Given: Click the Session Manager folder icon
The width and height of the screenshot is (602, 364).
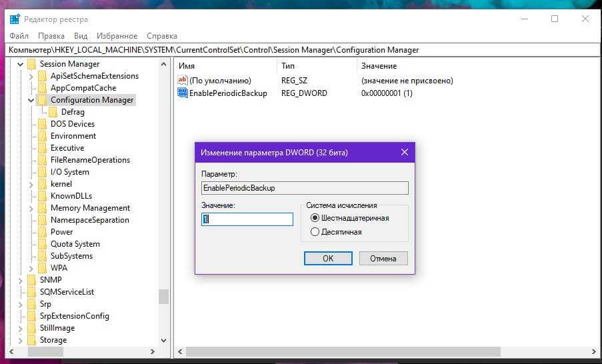Looking at the screenshot, I should tap(31, 64).
